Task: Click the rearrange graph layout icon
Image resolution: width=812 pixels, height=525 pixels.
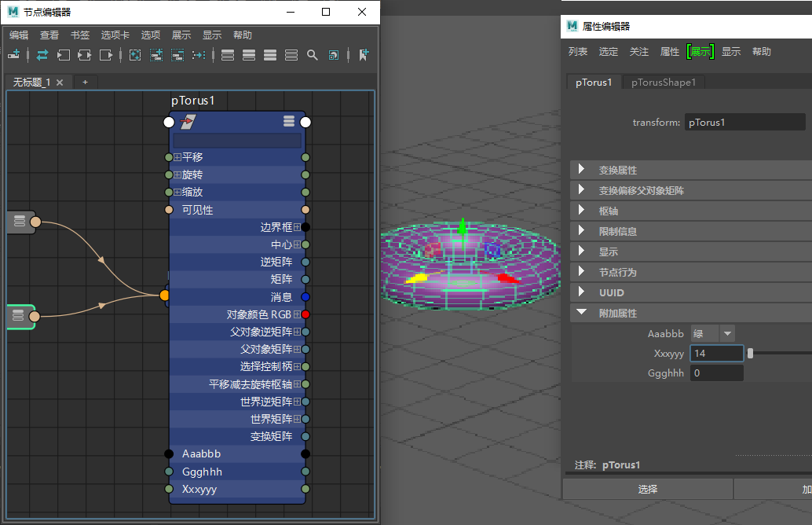Action: click(199, 54)
